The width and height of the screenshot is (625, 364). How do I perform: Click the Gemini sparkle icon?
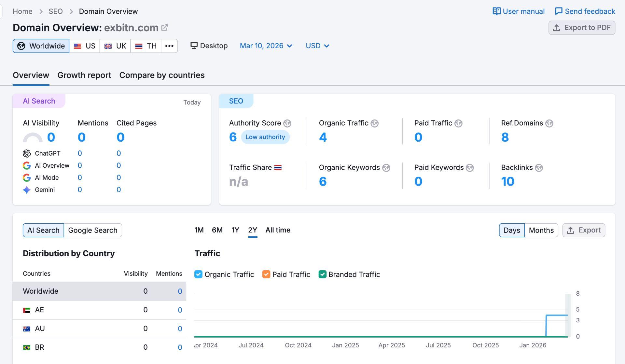(x=27, y=190)
